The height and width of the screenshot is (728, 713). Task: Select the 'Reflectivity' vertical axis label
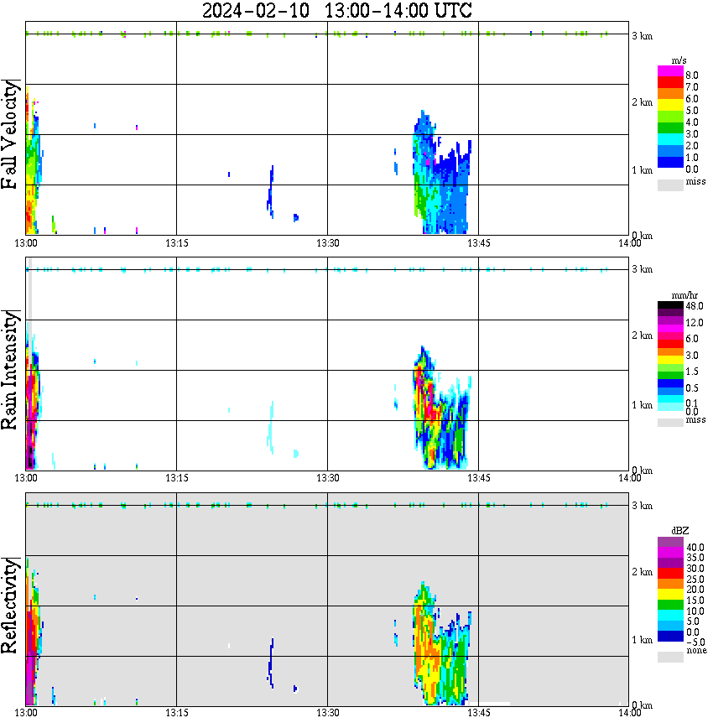tap(9, 606)
